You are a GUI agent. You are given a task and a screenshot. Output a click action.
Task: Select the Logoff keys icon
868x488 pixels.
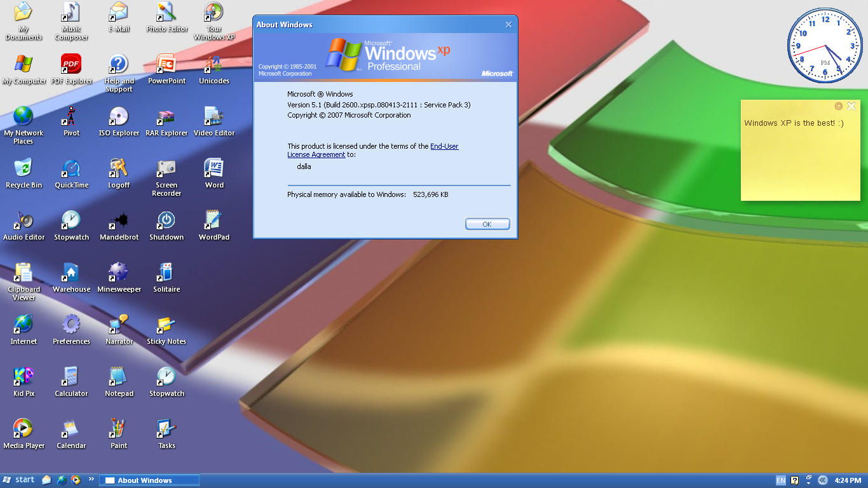119,173
